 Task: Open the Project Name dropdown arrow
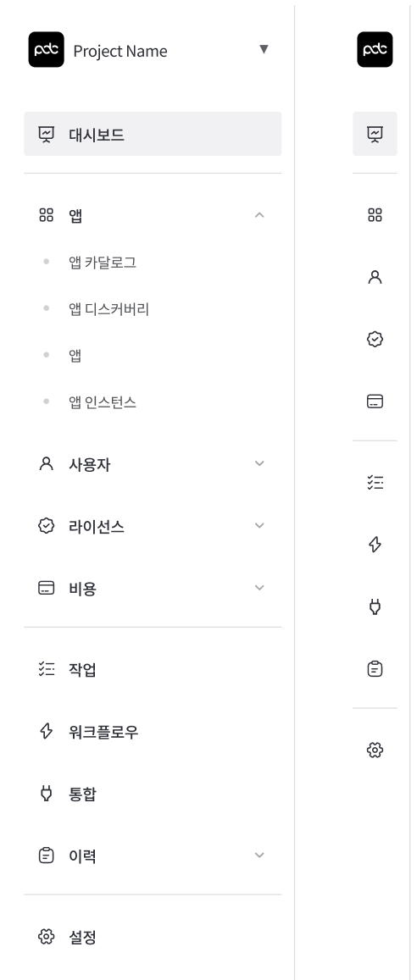[264, 49]
